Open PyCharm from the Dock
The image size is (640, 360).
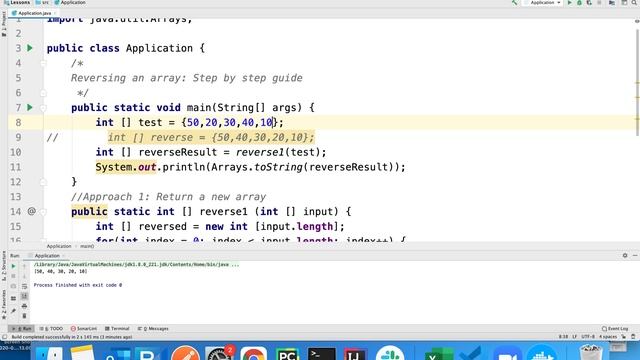pos(287,353)
